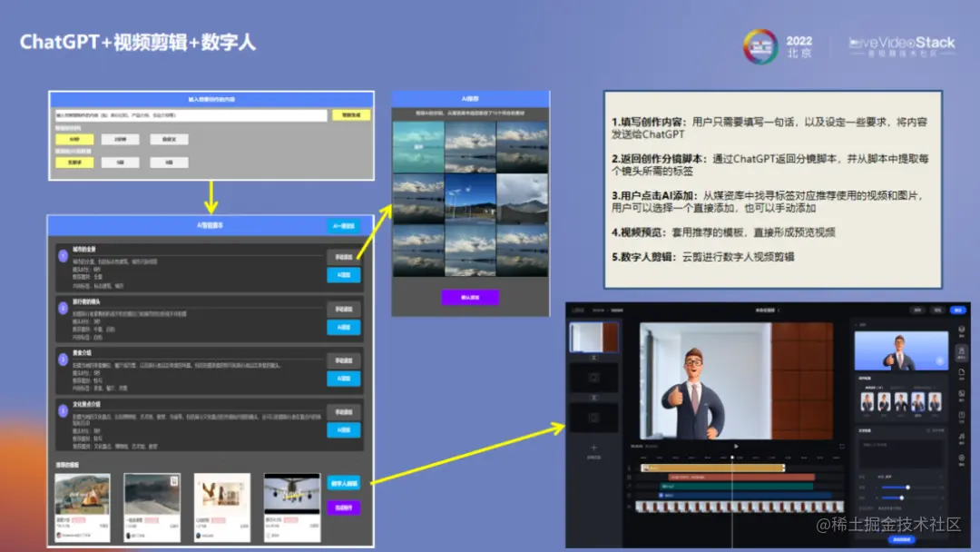Select the first scene thumbnail in editor
Screen dimensions: 980x552
click(x=593, y=338)
